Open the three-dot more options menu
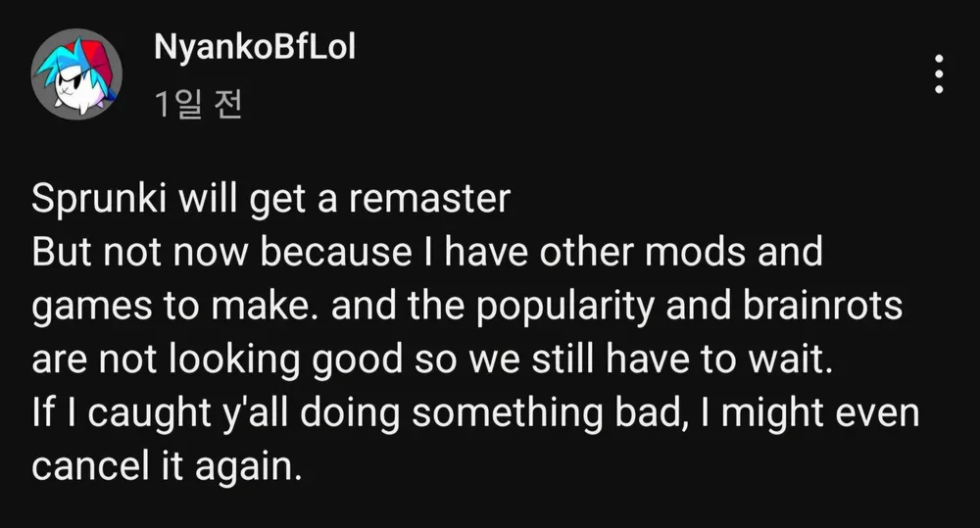 click(939, 74)
